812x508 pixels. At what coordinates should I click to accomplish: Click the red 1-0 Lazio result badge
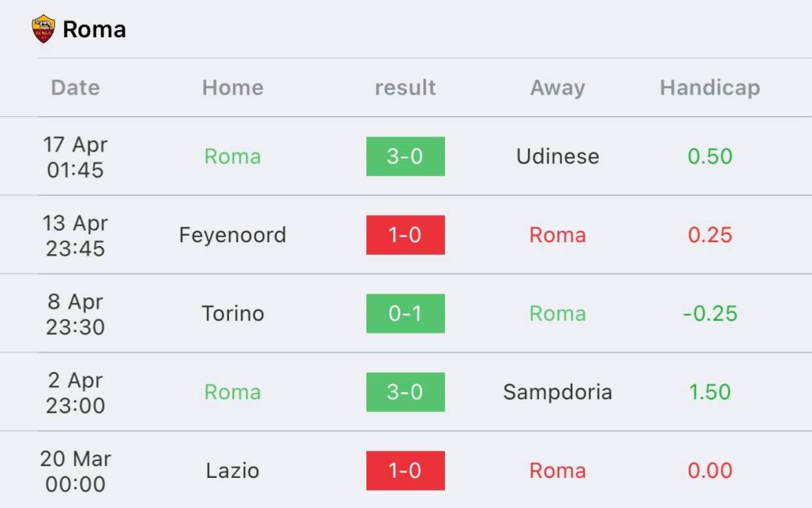click(405, 471)
